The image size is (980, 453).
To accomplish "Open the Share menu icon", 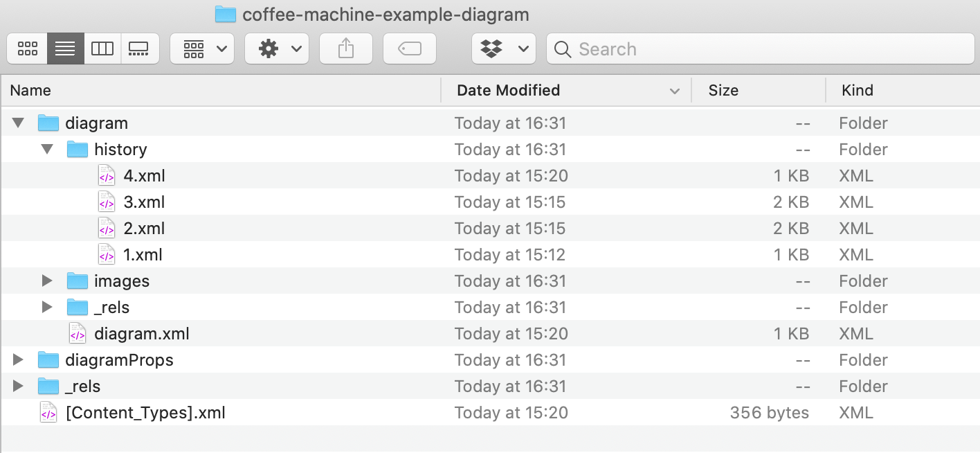I will [x=346, y=48].
